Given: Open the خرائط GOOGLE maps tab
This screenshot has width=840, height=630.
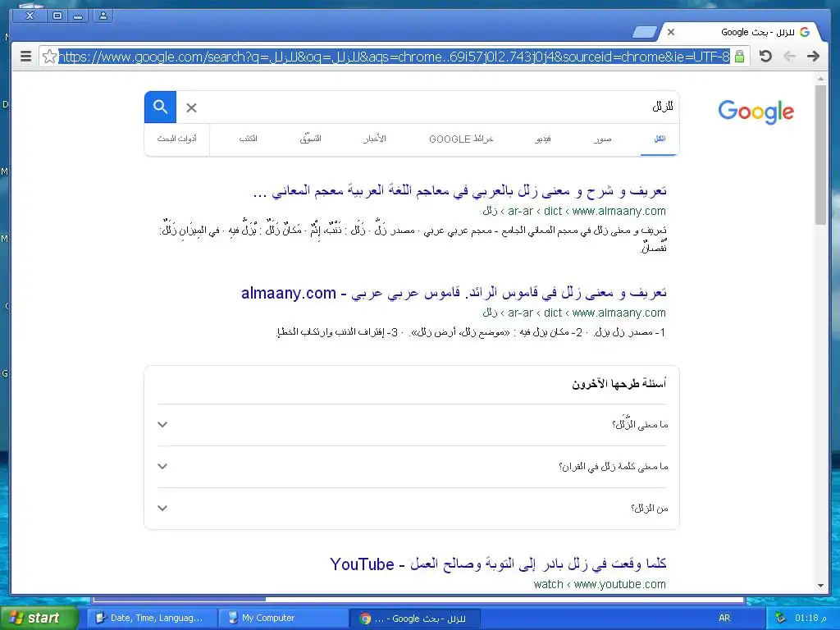Looking at the screenshot, I should (461, 139).
